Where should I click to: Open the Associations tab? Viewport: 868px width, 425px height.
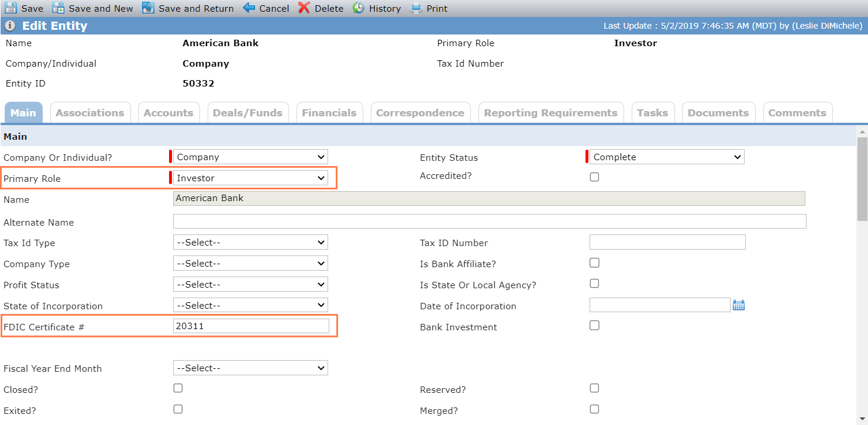[90, 113]
